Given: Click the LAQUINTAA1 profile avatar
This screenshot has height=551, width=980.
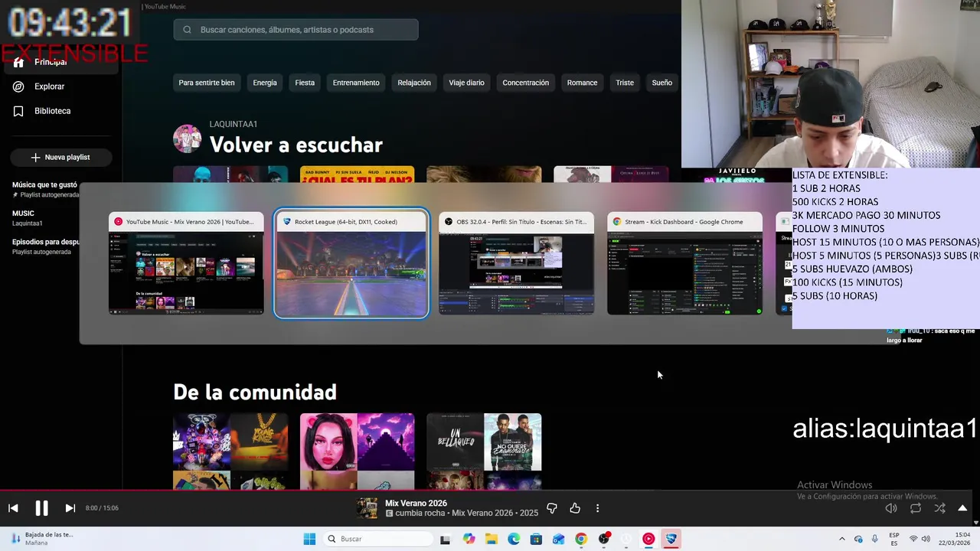Looking at the screenshot, I should coord(187,139).
